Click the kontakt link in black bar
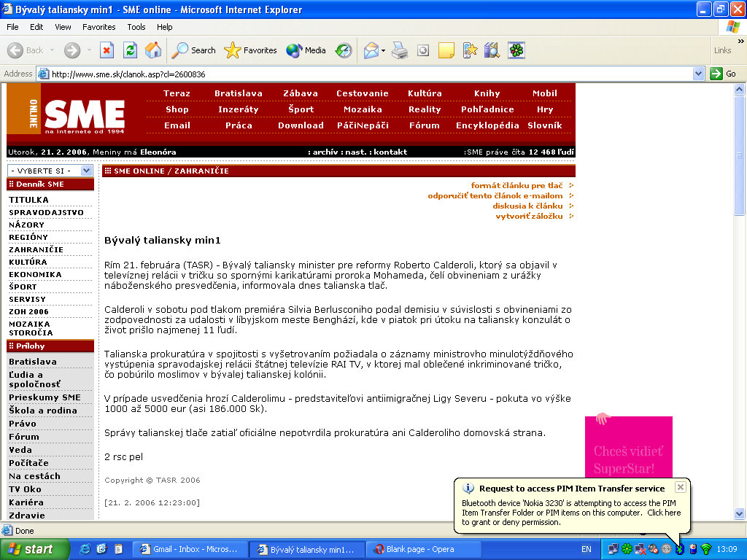Viewport: 747px width, 560px height. (390, 152)
